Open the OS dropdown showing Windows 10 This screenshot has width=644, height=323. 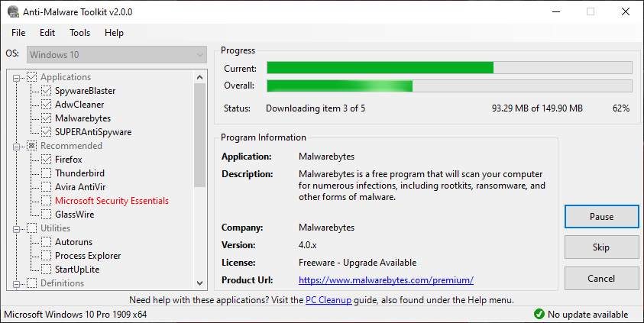(x=117, y=55)
